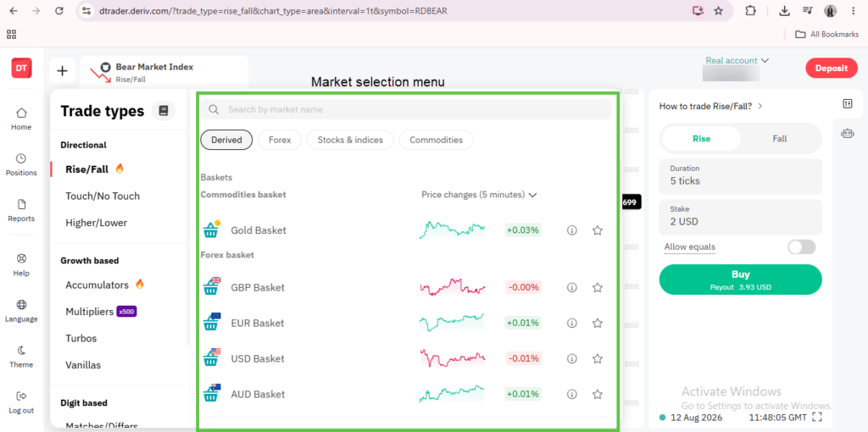This screenshot has width=868, height=432.
Task: Bookmark this page with the star icon
Action: pyautogui.click(x=719, y=10)
